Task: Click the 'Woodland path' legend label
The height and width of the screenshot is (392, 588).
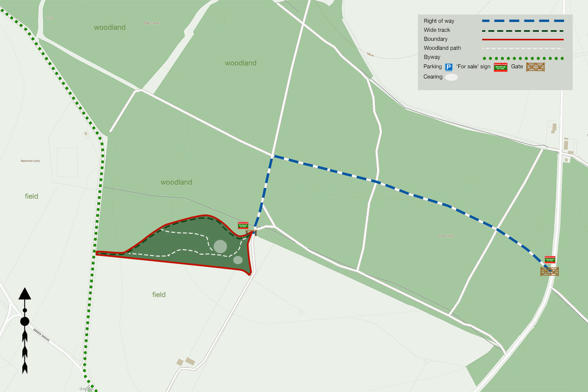Action: click(x=442, y=48)
